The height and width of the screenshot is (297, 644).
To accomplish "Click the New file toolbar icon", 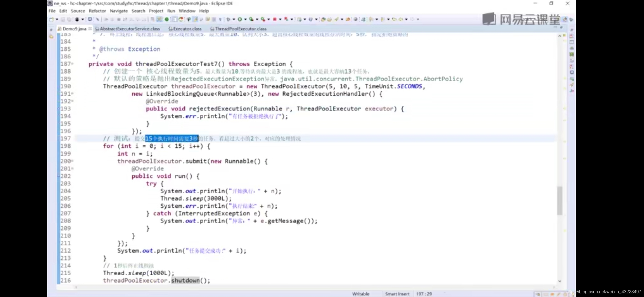I will click(x=51, y=19).
